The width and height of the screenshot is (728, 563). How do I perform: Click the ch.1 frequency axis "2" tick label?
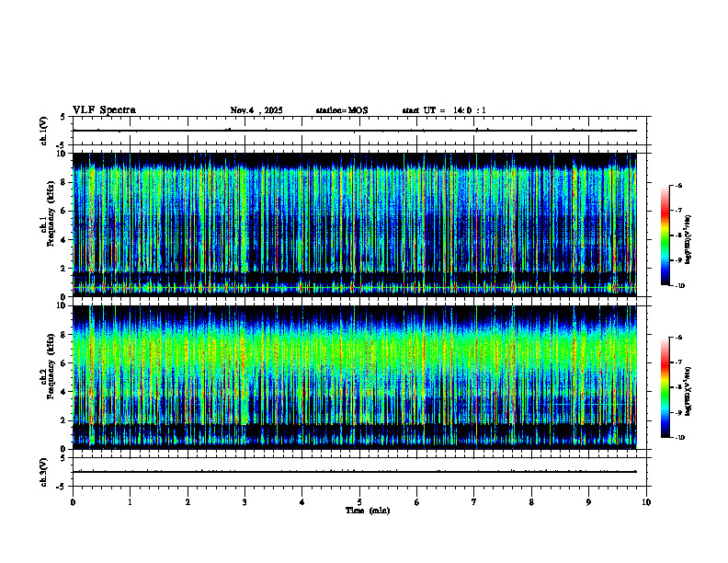(63, 269)
